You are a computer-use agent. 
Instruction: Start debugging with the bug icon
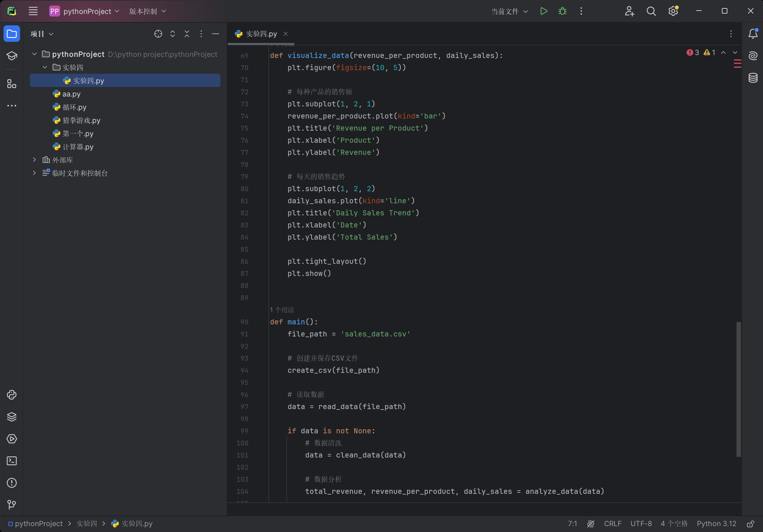click(562, 11)
